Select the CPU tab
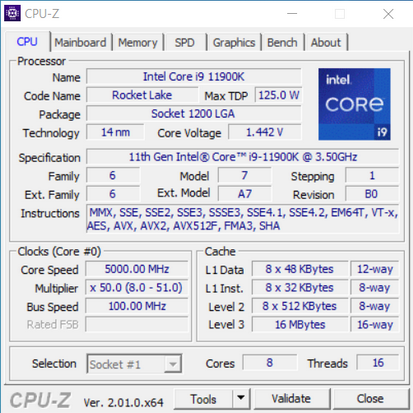The image size is (413, 413). point(27,42)
